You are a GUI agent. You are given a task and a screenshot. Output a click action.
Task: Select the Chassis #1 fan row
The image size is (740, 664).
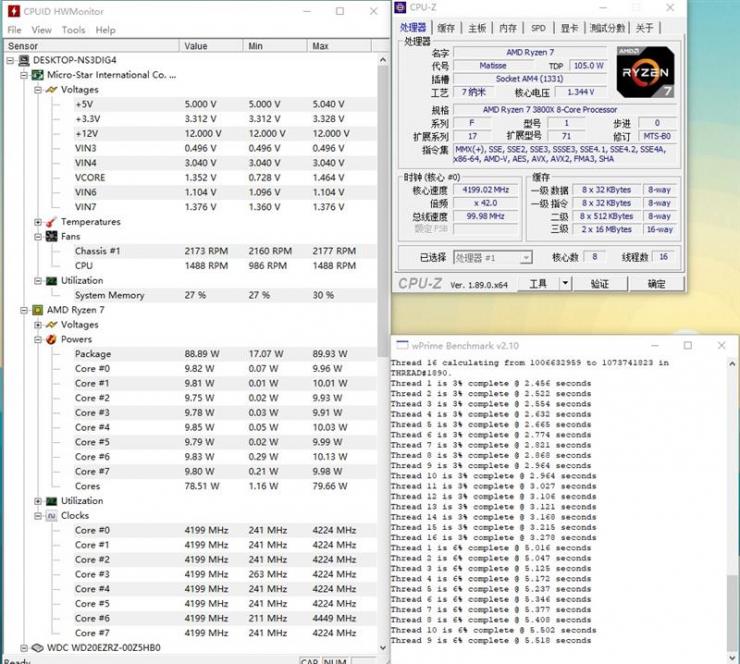point(225,251)
